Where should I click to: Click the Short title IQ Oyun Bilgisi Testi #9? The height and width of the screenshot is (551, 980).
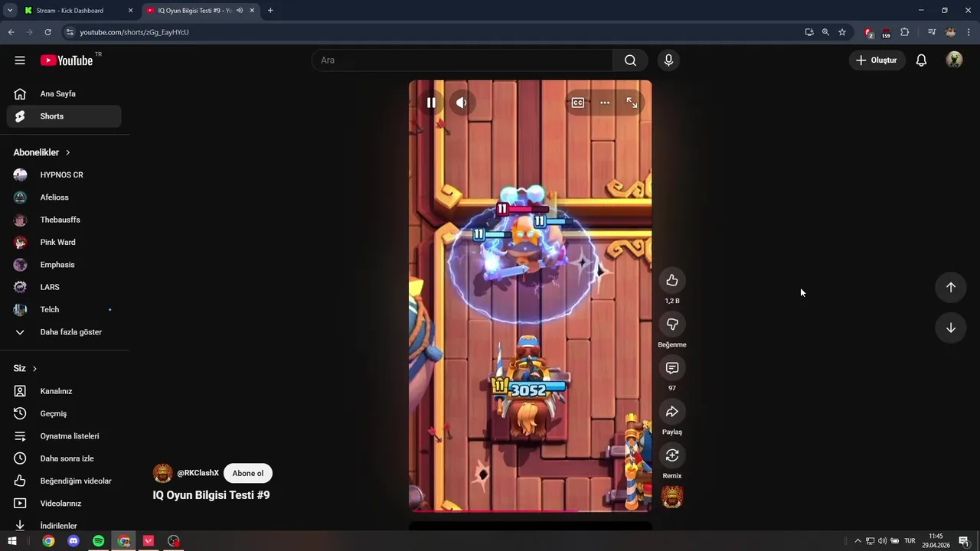211,495
